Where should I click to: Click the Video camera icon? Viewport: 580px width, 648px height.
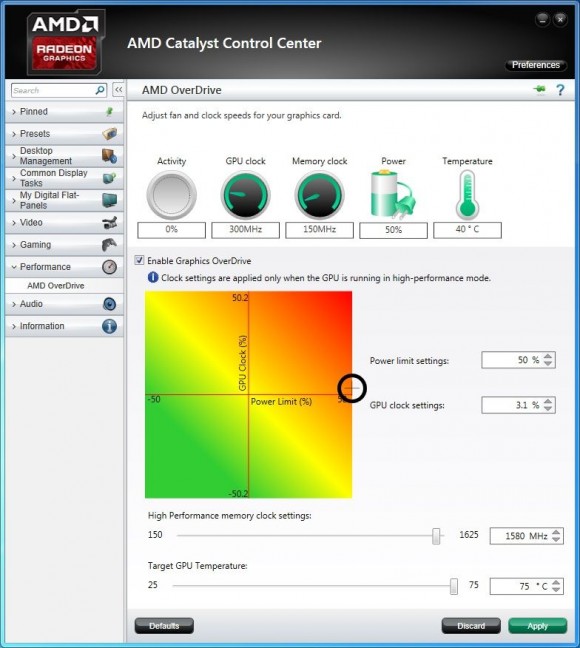(110, 222)
